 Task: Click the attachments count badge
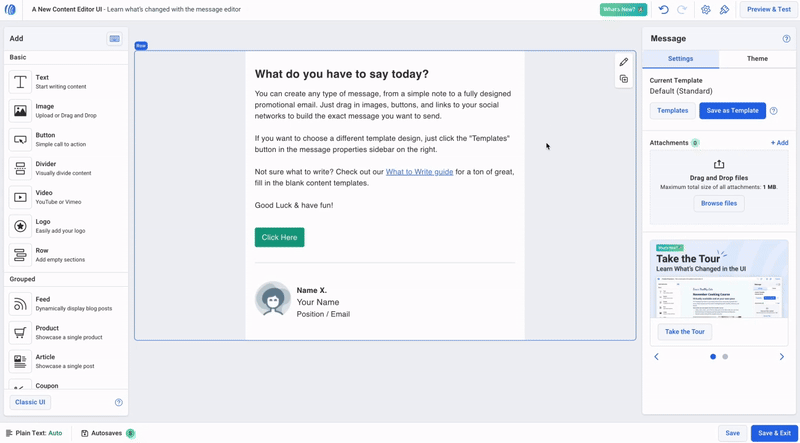pyautogui.click(x=695, y=143)
